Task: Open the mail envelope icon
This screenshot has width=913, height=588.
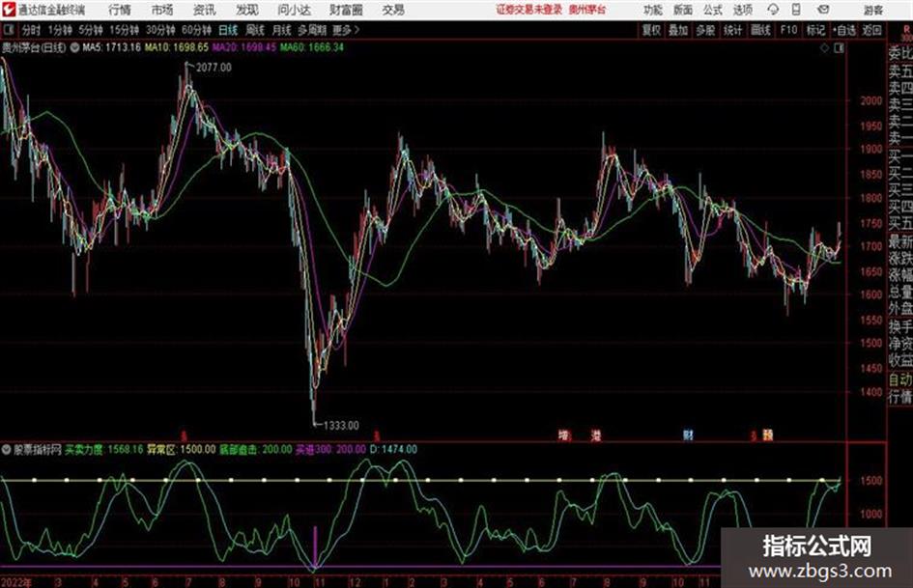Action: [x=823, y=10]
